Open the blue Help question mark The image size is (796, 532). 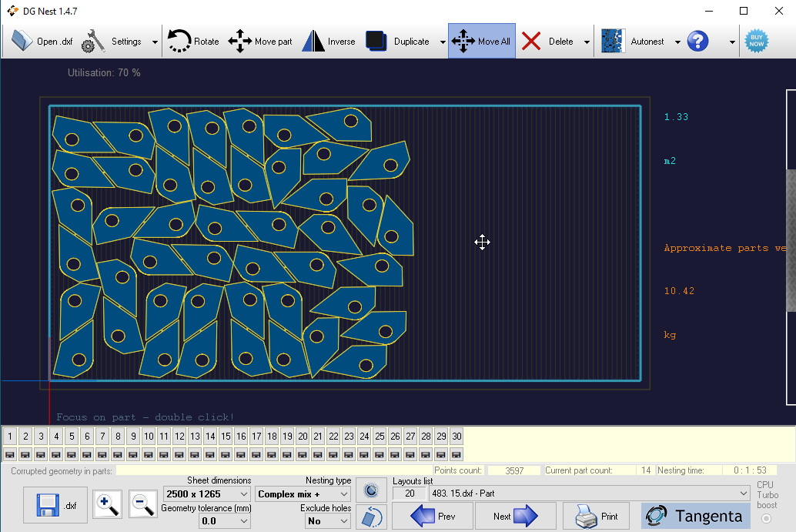tap(697, 41)
